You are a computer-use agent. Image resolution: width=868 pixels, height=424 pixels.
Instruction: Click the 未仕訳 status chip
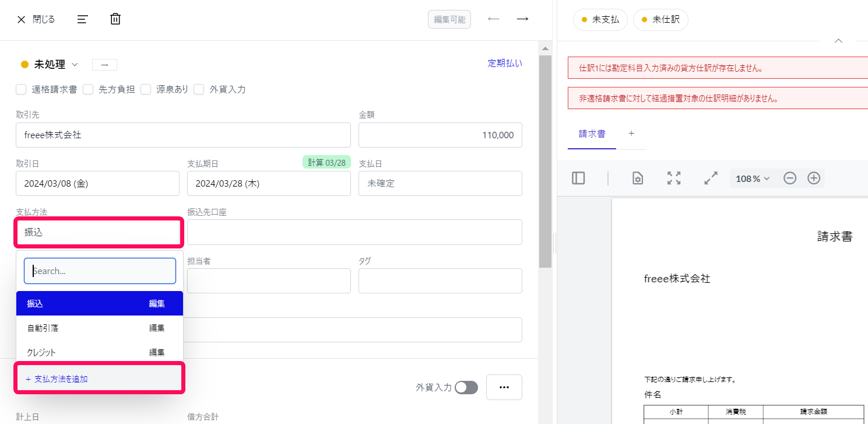tap(660, 19)
